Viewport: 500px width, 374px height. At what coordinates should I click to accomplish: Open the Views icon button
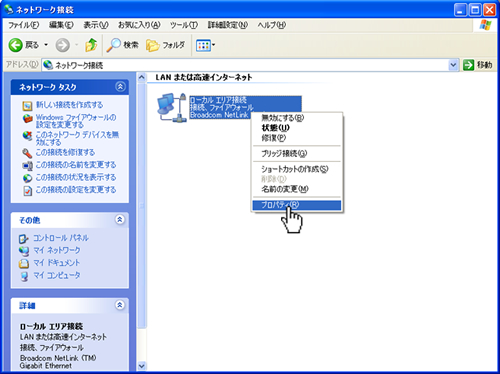click(203, 45)
